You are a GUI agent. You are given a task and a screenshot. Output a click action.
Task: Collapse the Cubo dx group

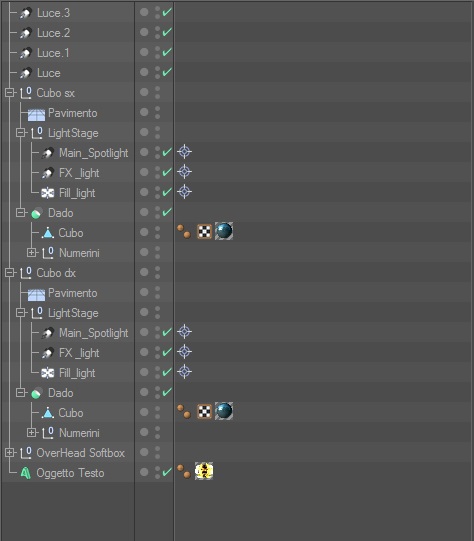coord(9,273)
